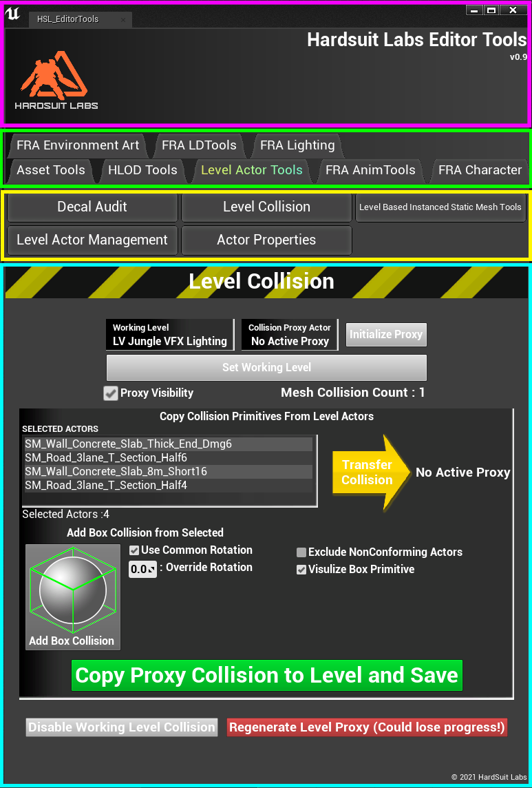The image size is (532, 788).
Task: Open the Actor Properties tool
Action: [267, 240]
